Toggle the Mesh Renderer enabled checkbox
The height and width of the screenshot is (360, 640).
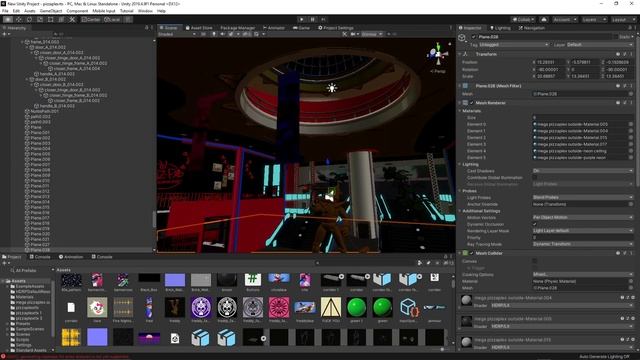471,103
